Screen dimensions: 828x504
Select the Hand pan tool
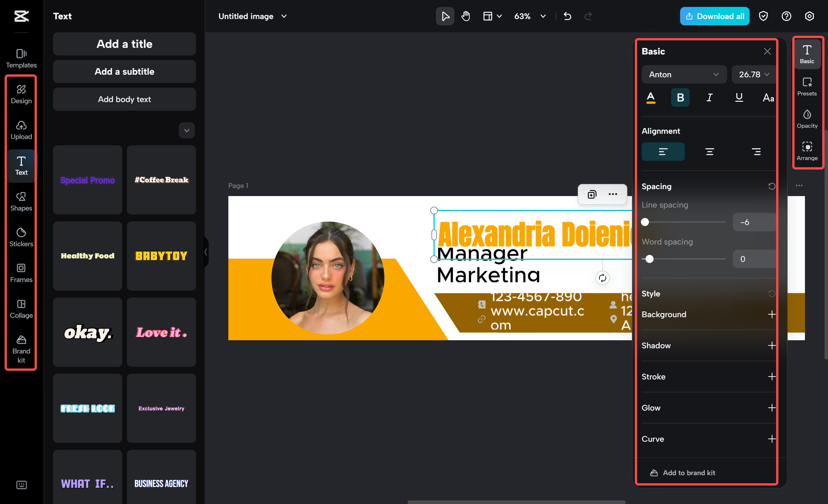coord(465,16)
